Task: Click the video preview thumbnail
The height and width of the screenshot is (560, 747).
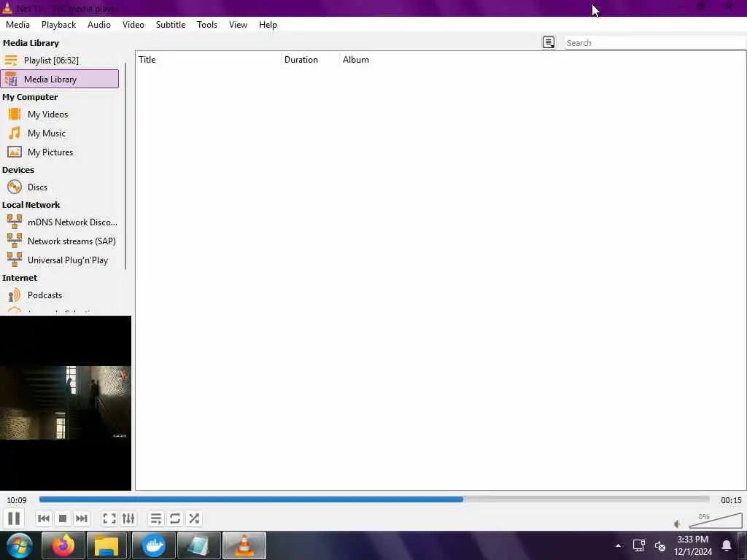Action: 65,402
